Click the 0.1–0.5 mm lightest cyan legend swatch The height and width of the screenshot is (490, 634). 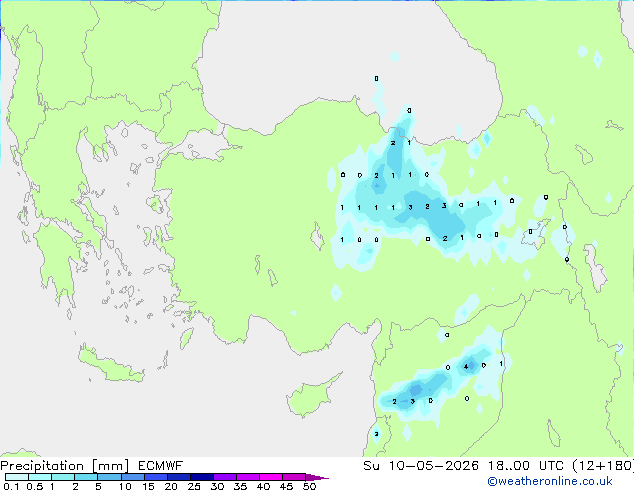point(17,477)
